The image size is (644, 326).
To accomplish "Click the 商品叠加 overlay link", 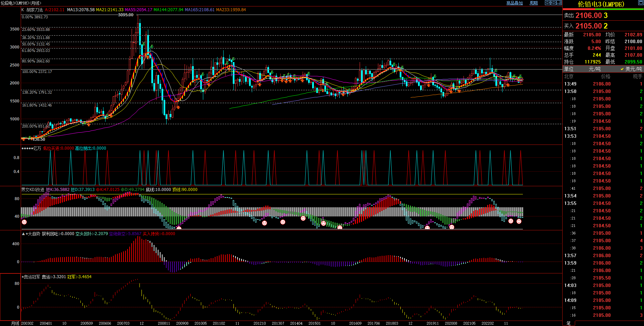I will (x=514, y=3).
